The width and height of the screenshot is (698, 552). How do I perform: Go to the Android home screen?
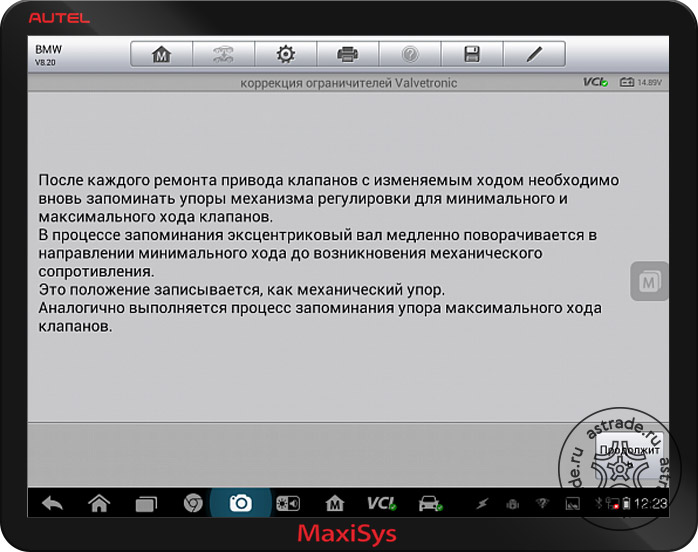pos(99,503)
